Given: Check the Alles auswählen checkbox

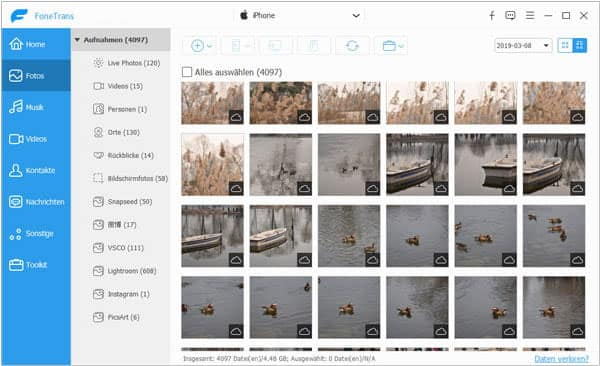Looking at the screenshot, I should (187, 72).
